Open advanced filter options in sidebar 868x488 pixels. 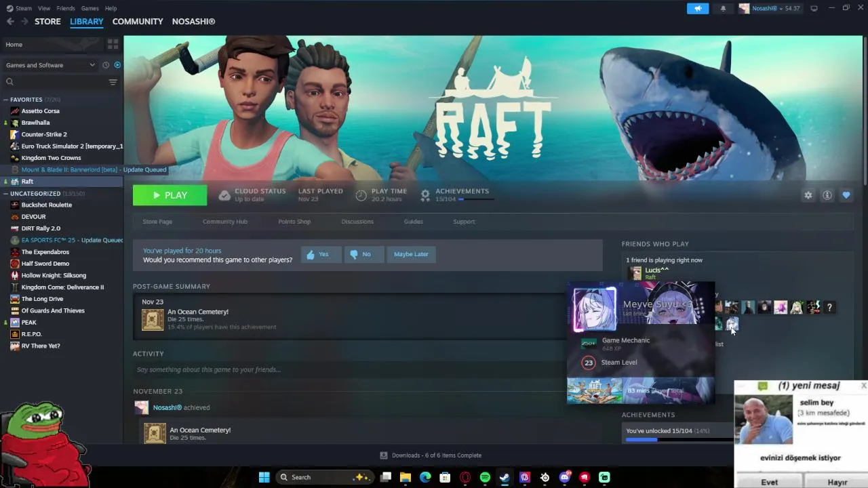pyautogui.click(x=113, y=82)
